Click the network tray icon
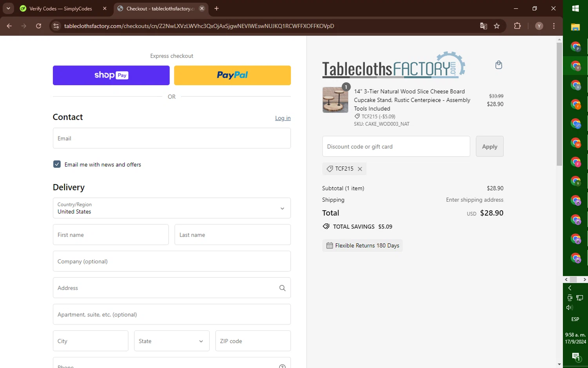The image size is (588, 368). [580, 298]
